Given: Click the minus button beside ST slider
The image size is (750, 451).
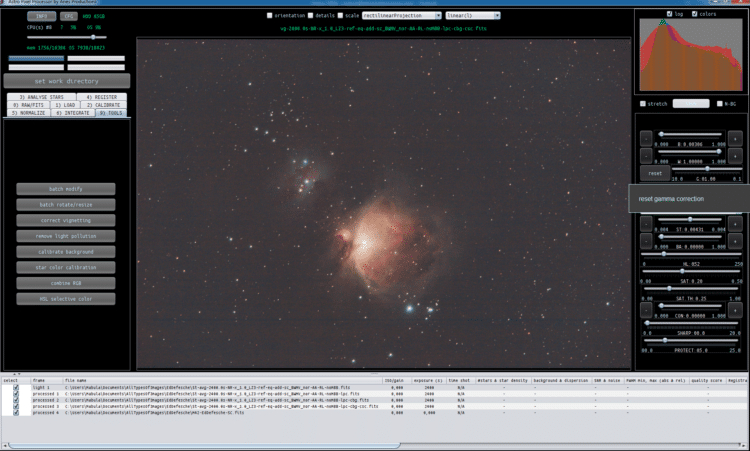Looking at the screenshot, I should click(x=646, y=224).
